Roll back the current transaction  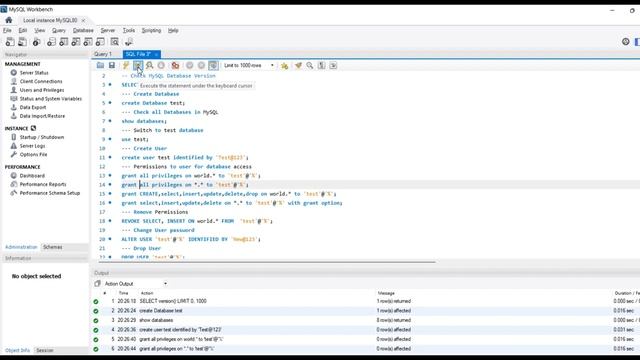(201, 65)
